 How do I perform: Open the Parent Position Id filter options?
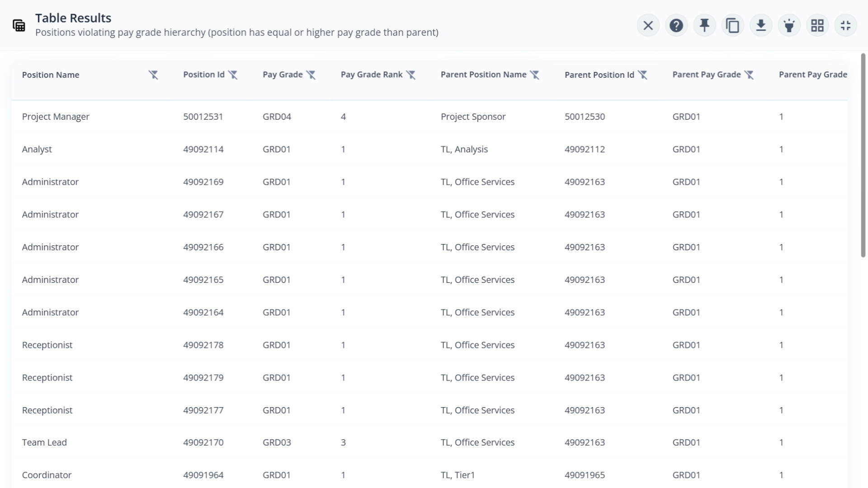coord(644,75)
